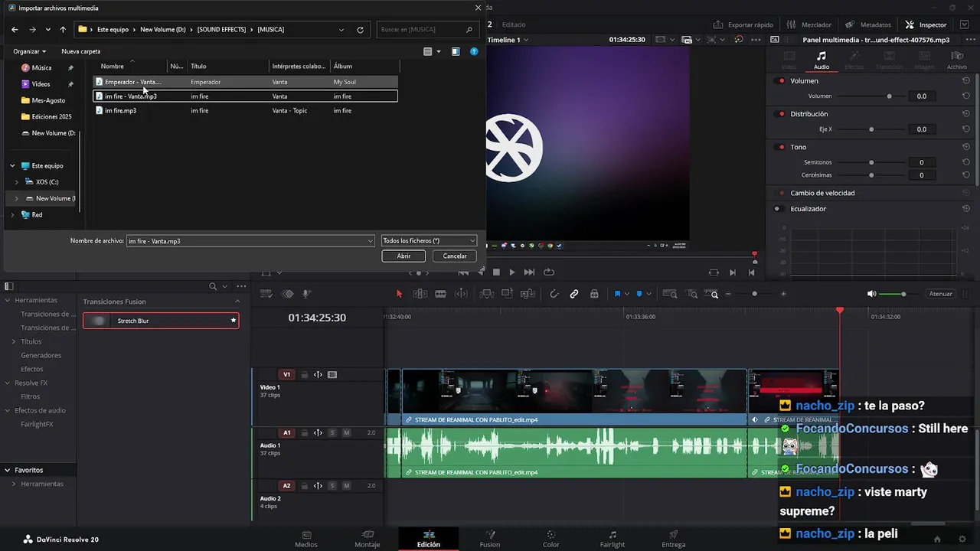Expand the Títulos category in effects

pos(14,341)
